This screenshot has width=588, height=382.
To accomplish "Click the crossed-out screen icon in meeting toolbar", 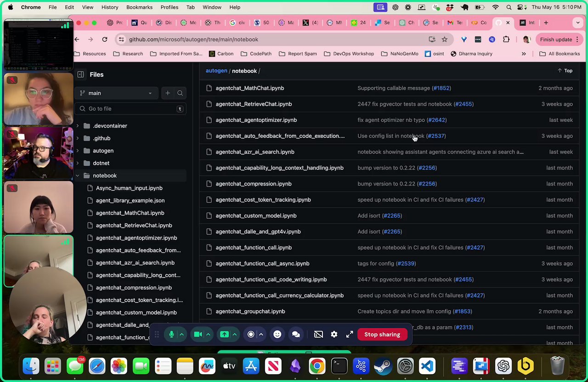I will (x=318, y=334).
